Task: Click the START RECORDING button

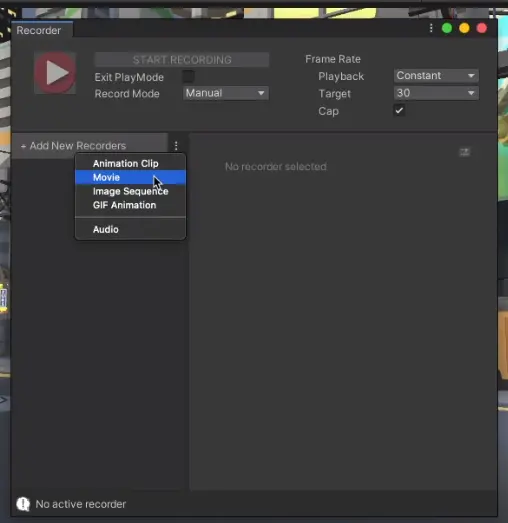Action: [182, 60]
